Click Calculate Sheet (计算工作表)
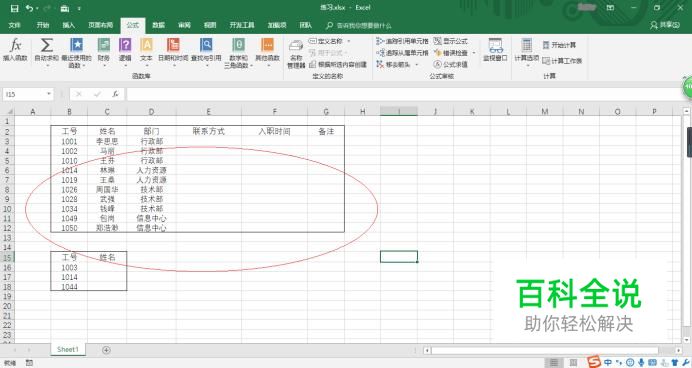 (562, 60)
